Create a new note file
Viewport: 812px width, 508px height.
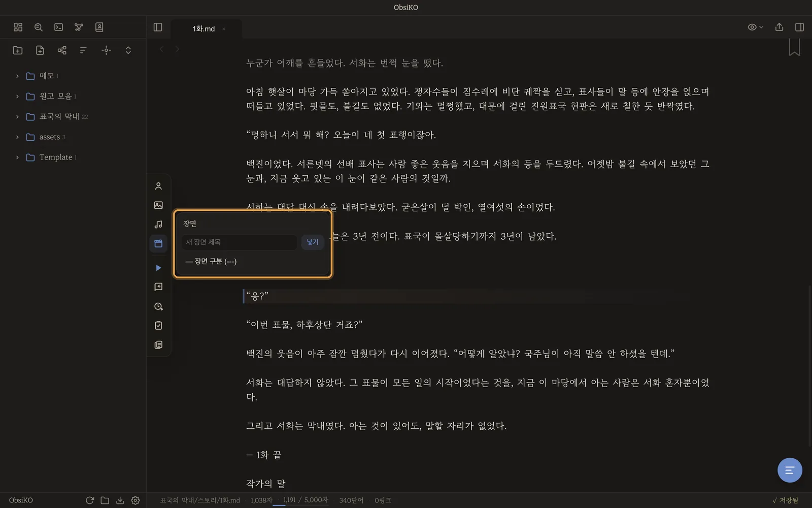coord(40,50)
